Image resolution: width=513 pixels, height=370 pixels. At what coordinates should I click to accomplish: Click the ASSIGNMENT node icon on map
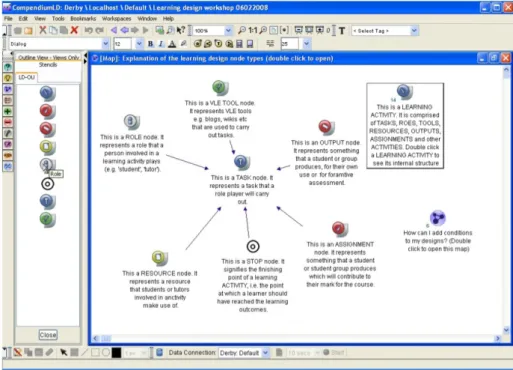tap(340, 229)
